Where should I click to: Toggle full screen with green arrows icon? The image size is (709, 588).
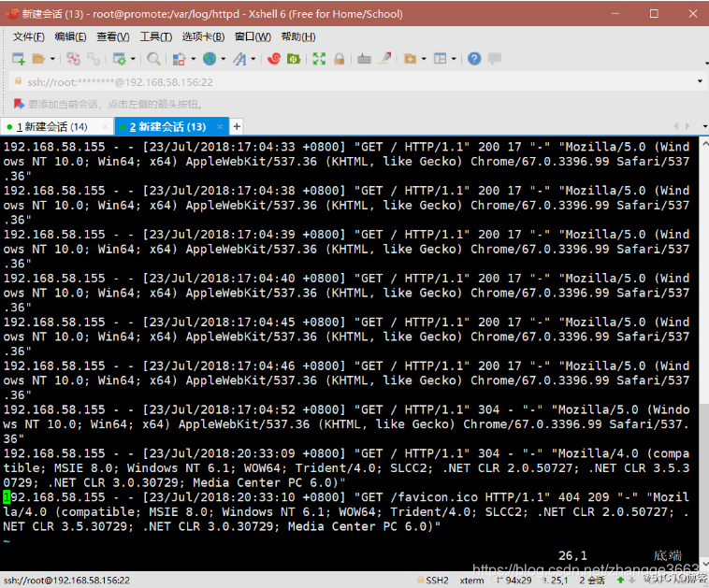point(319,59)
